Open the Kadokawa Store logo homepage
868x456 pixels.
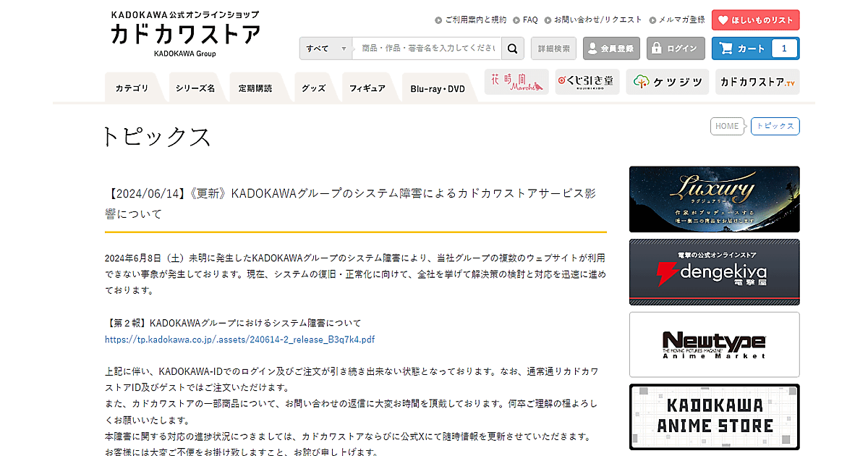(185, 34)
